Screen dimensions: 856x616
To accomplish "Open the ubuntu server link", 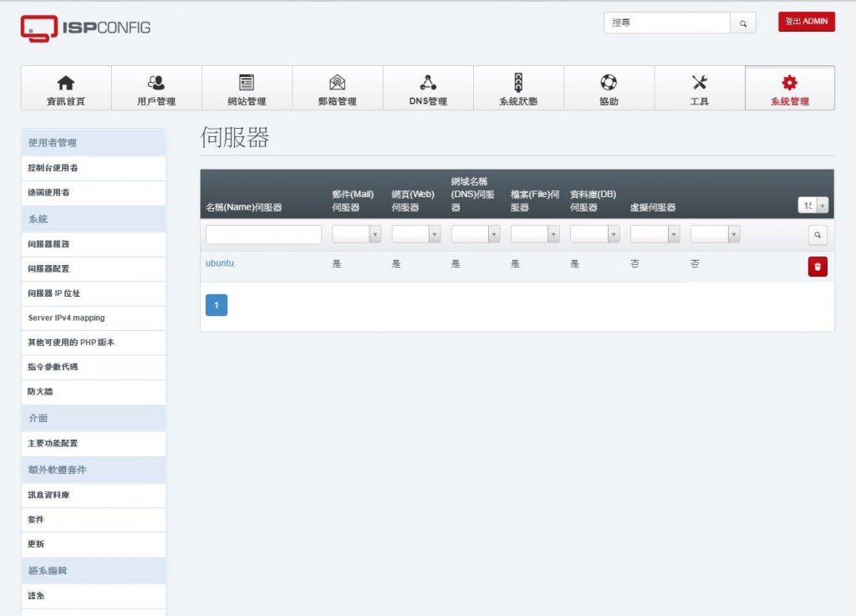I will (221, 263).
